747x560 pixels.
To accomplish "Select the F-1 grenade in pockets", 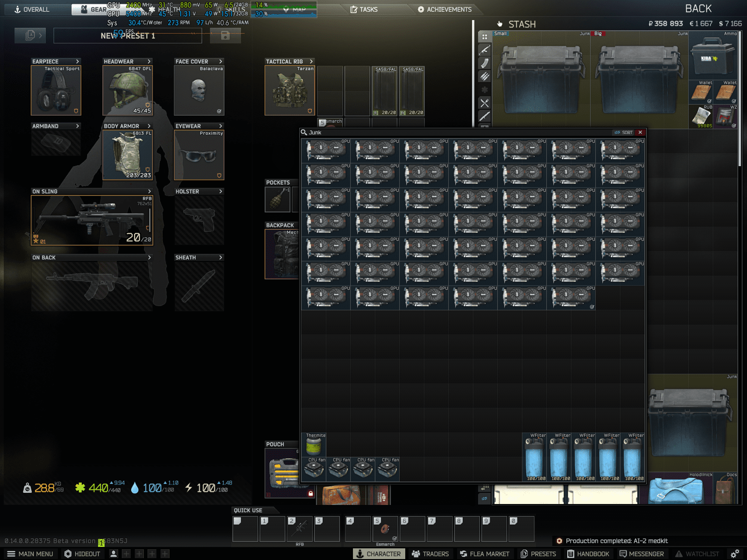I will coord(278,200).
